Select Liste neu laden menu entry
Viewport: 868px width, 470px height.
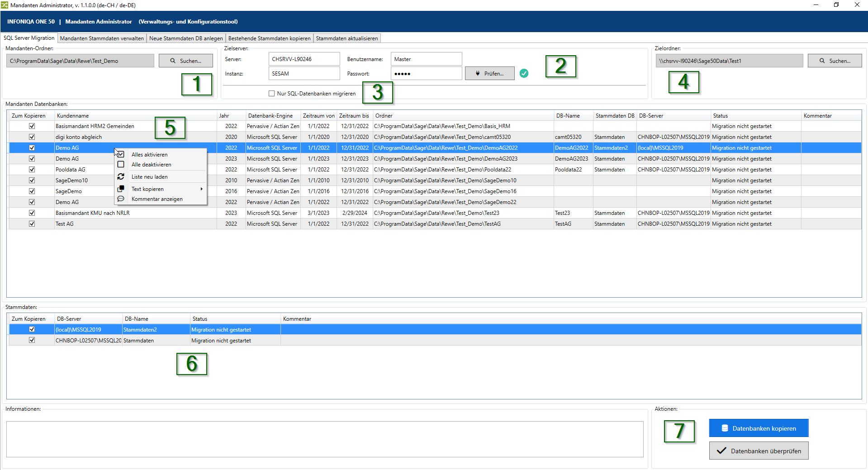pyautogui.click(x=150, y=177)
